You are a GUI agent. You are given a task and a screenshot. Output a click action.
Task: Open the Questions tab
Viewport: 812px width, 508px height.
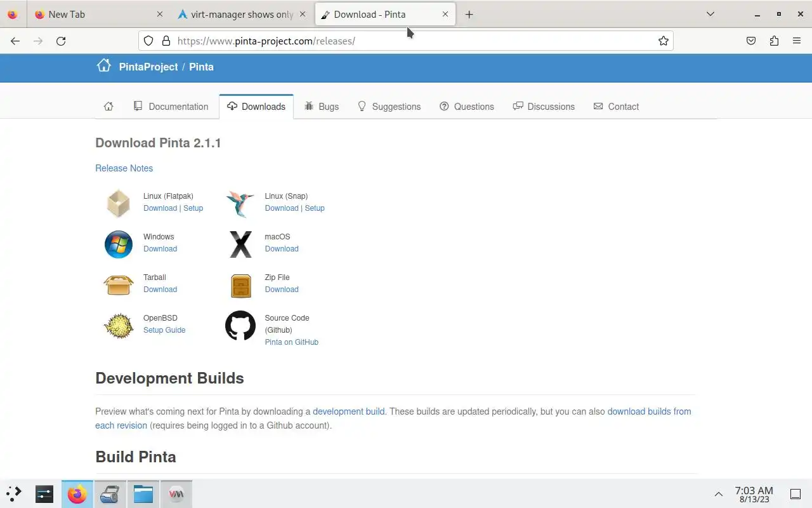point(467,107)
